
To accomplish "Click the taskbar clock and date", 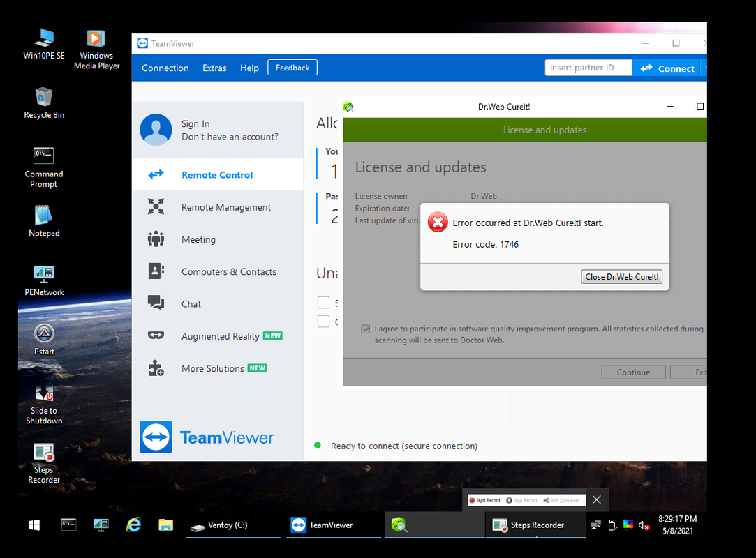I will pos(677,525).
